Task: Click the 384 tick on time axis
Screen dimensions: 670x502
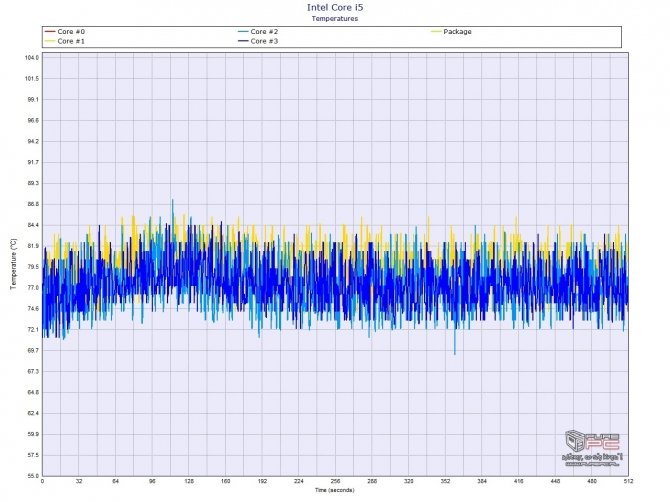Action: pos(482,481)
